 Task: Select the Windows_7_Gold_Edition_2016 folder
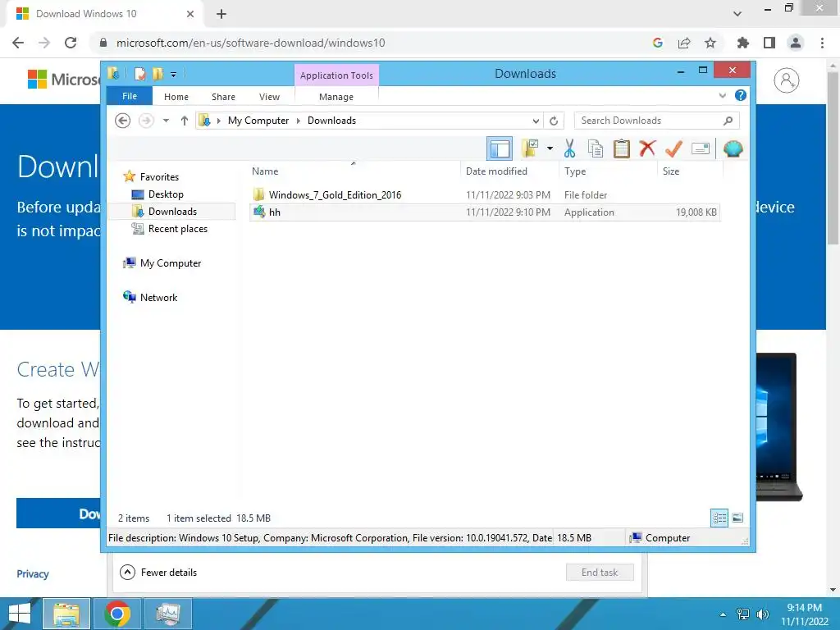pyautogui.click(x=485, y=195)
